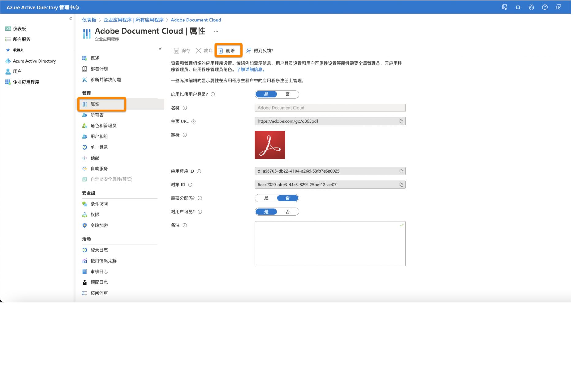
Task: Open the directory and subscription filter icon
Action: tap(504, 7)
